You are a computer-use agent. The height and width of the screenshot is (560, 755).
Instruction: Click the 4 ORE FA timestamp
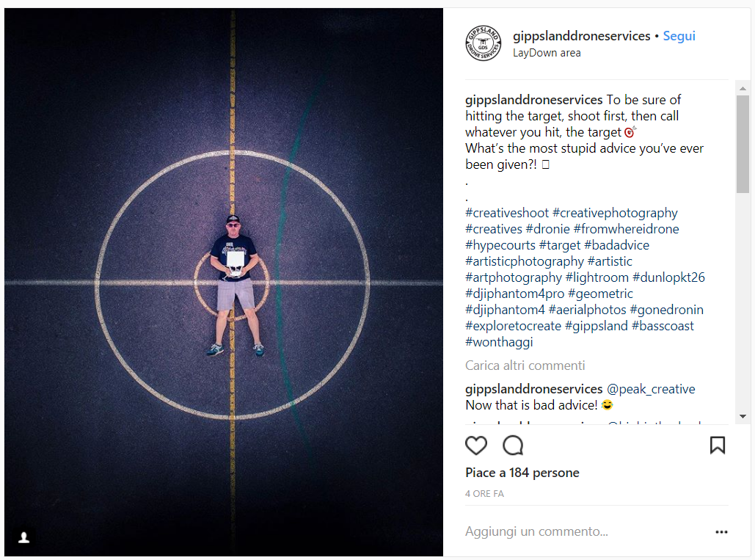tap(484, 493)
